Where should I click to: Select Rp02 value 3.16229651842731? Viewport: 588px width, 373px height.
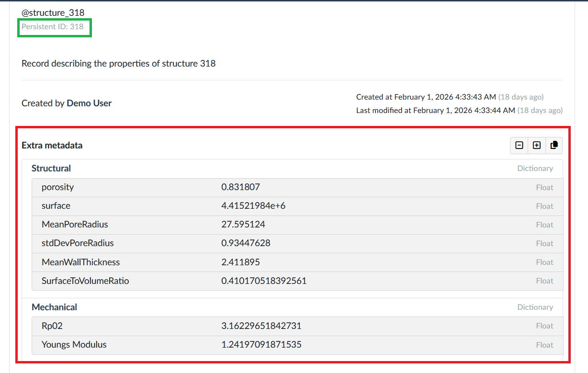(x=261, y=326)
